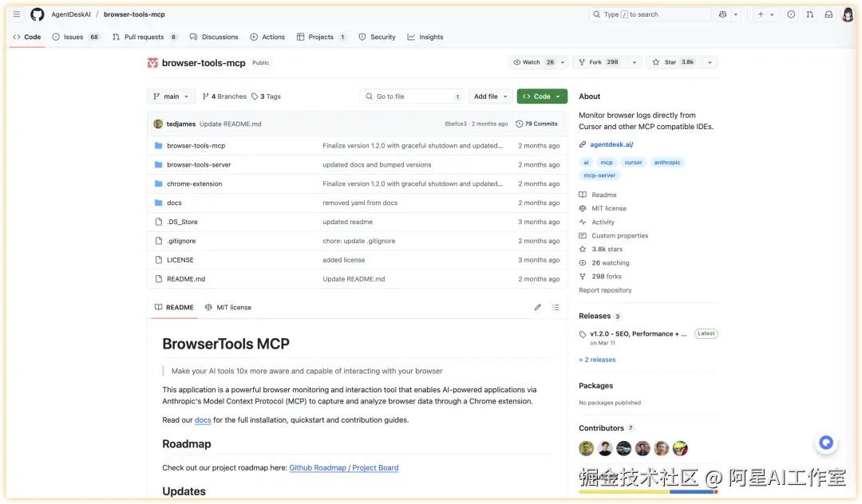Open Copilot icon in header
This screenshot has height=504, width=862.
722,14
